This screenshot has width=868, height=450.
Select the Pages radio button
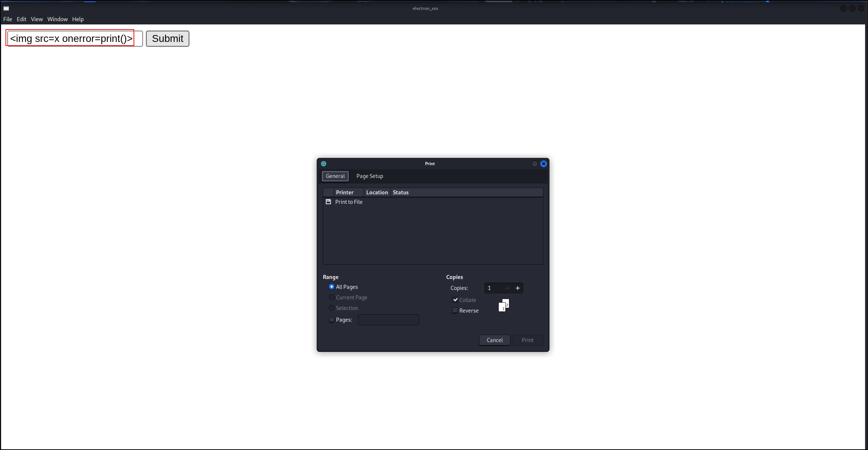[331, 319]
